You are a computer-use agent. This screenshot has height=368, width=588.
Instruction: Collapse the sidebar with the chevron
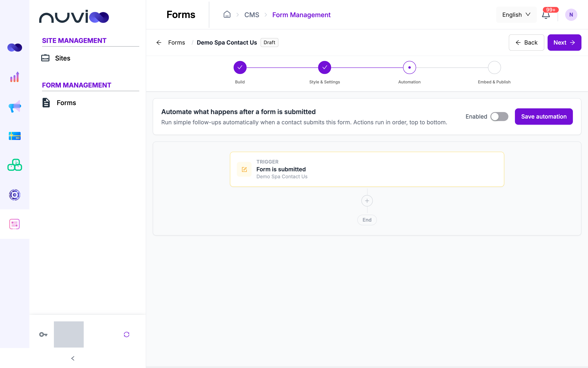(x=73, y=358)
